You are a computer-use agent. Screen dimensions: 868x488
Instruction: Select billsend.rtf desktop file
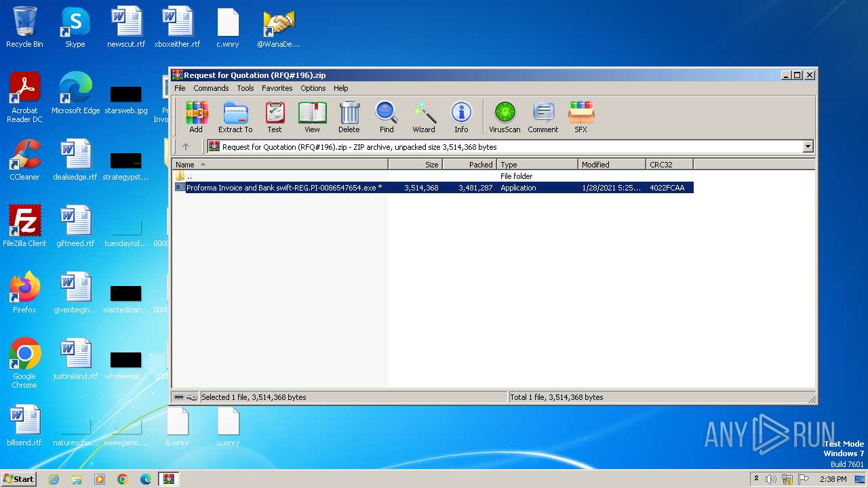[24, 426]
